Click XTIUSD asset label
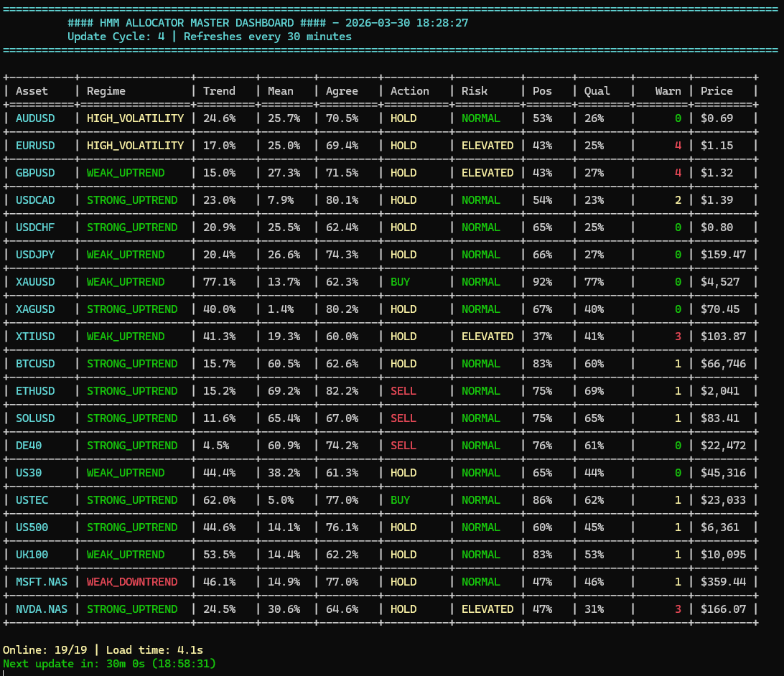The height and width of the screenshot is (676, 784). [x=35, y=337]
